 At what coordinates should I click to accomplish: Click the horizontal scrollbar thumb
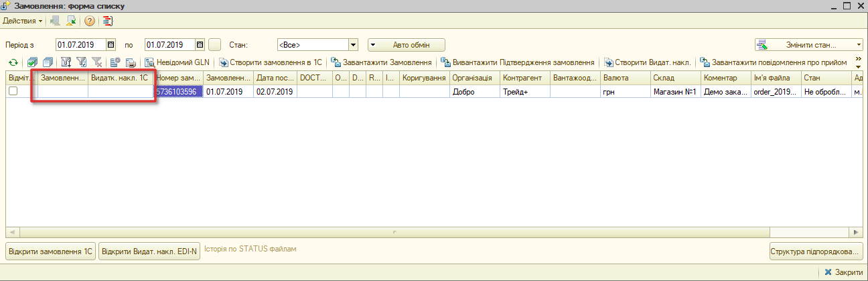click(x=396, y=232)
